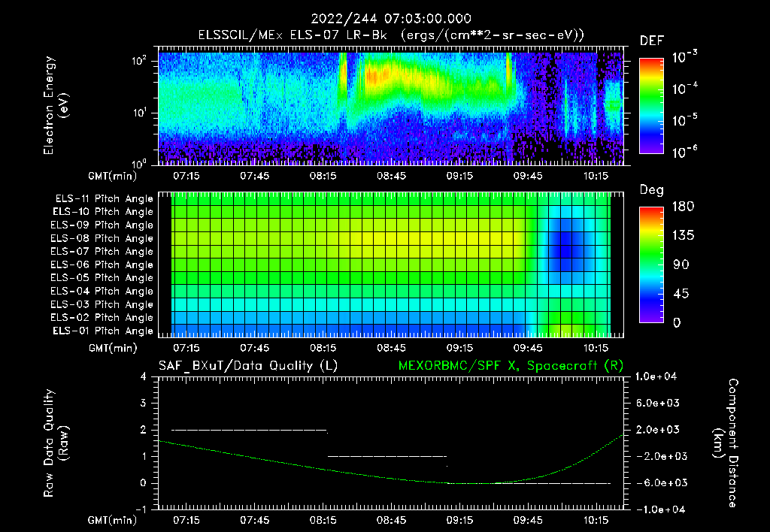Click the pitch angle heatmap grid
Viewport: 770px width, 532px height.
391,264
